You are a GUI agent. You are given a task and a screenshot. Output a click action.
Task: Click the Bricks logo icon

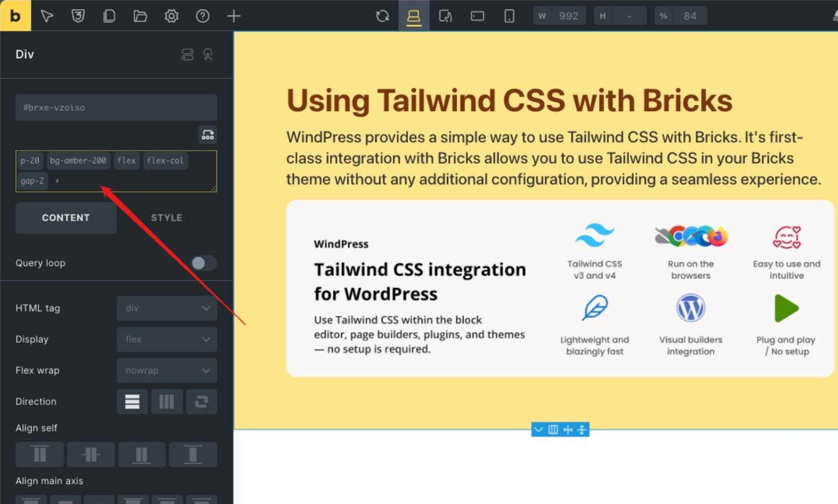click(x=15, y=16)
